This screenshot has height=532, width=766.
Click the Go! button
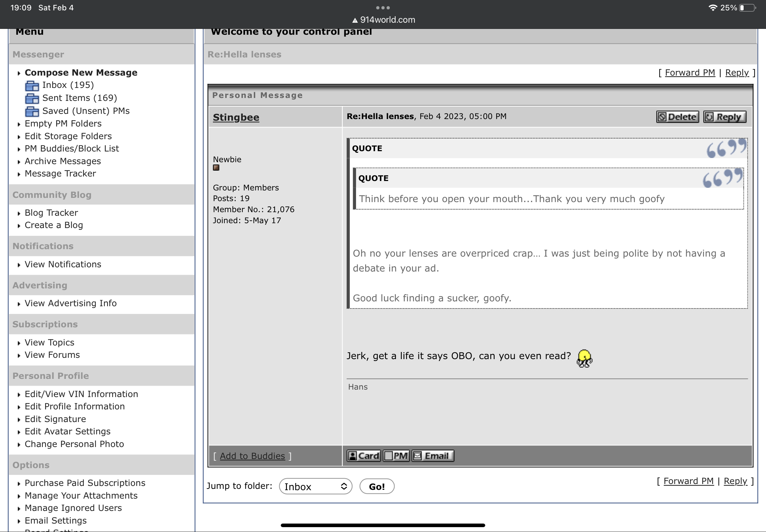(377, 486)
